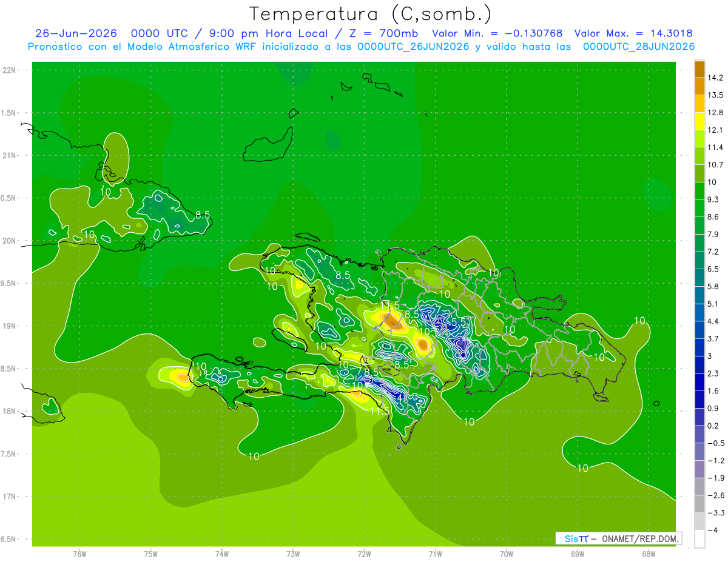Click the "68W" longitude axis label
Image resolution: width=728 pixels, height=562 pixels.
click(649, 554)
